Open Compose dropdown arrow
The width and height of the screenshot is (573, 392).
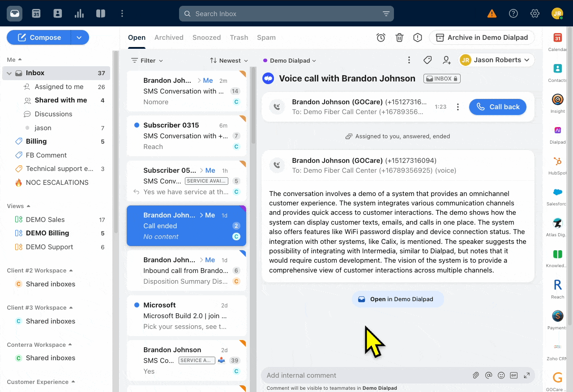click(79, 38)
